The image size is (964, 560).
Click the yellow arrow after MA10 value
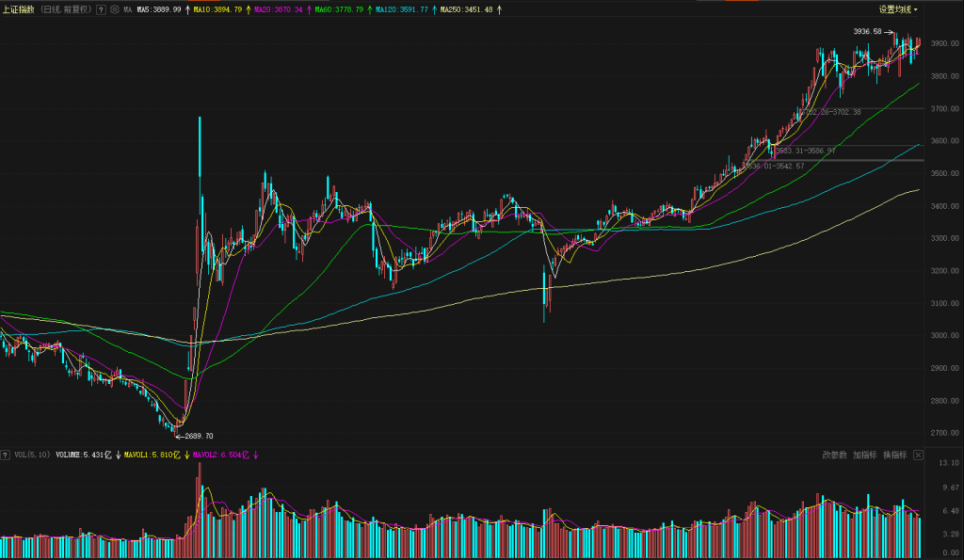(249, 9)
